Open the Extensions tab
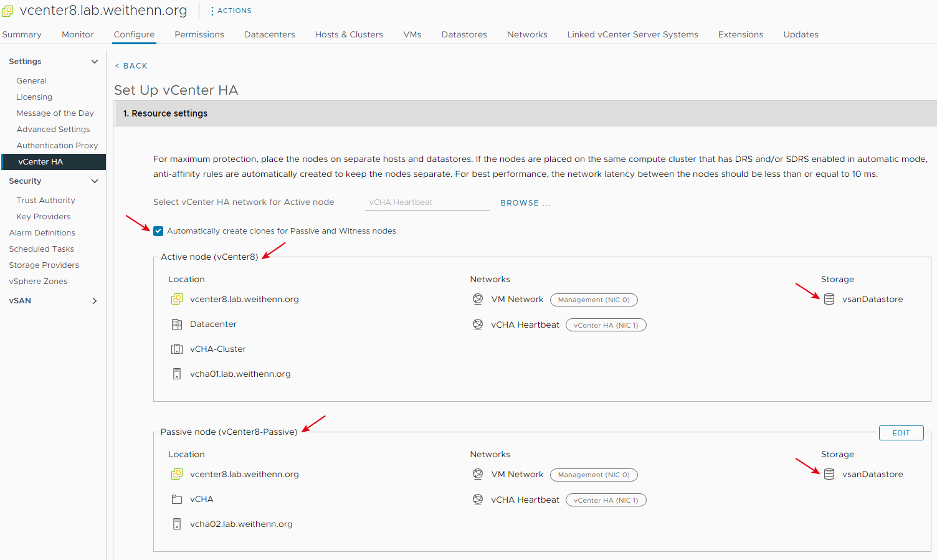Image resolution: width=937 pixels, height=560 pixels. point(741,34)
